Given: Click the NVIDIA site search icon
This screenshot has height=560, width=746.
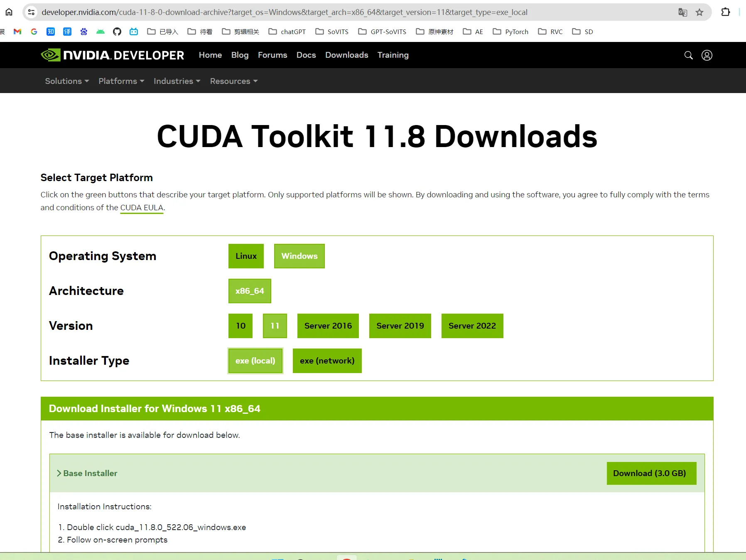Looking at the screenshot, I should click(688, 55).
